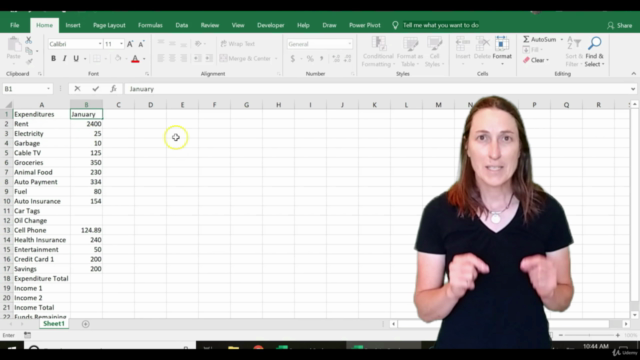This screenshot has width=640, height=360.
Task: Click the Tell me what you want to do box
Action: [440, 25]
